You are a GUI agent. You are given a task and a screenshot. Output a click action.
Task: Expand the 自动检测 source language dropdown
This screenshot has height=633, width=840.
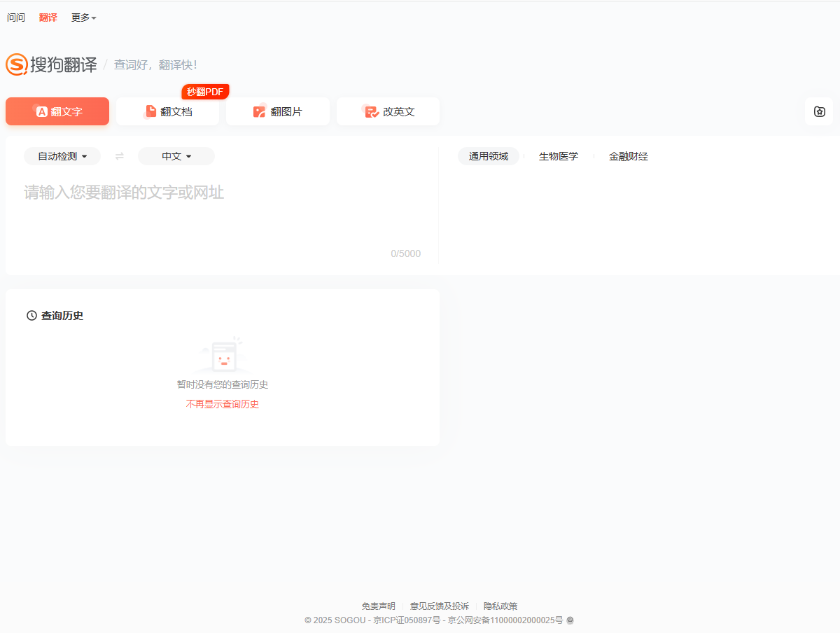coord(62,156)
